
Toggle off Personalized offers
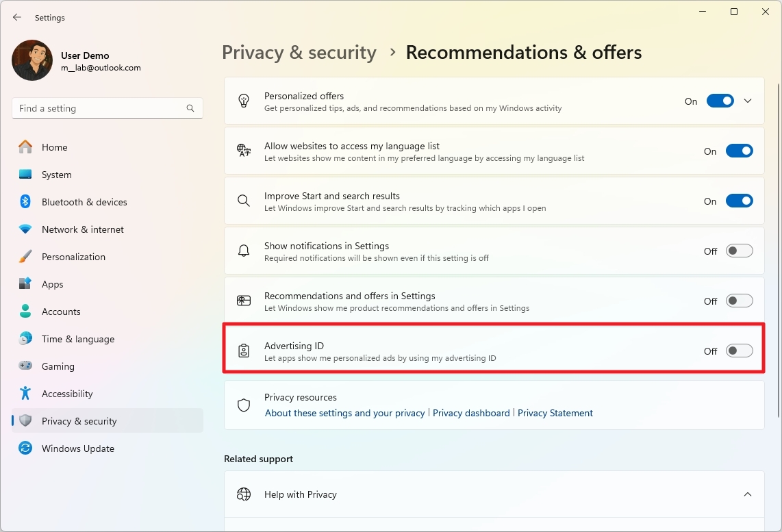[x=720, y=100]
